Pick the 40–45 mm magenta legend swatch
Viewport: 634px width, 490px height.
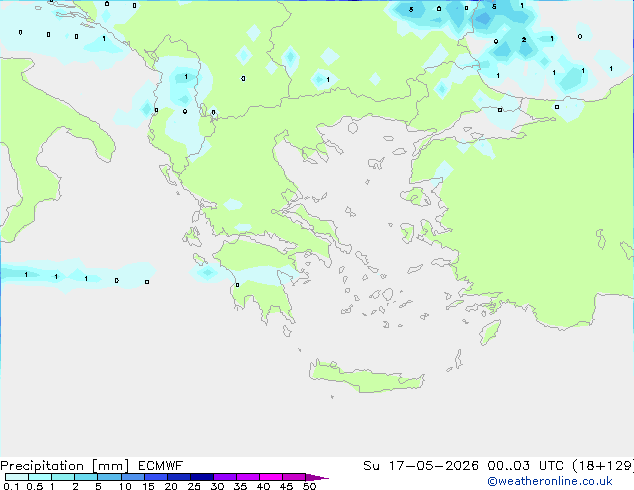pyautogui.click(x=271, y=477)
